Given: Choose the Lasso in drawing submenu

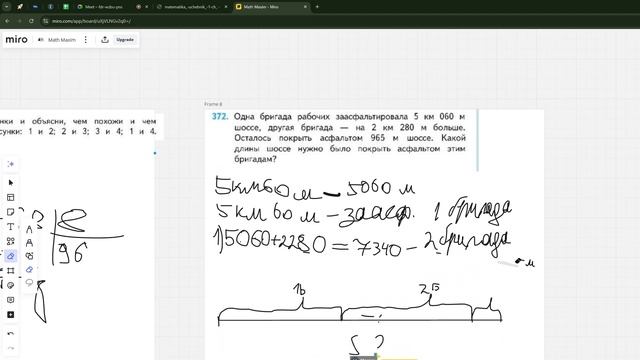Looking at the screenshot, I should pyautogui.click(x=29, y=282).
